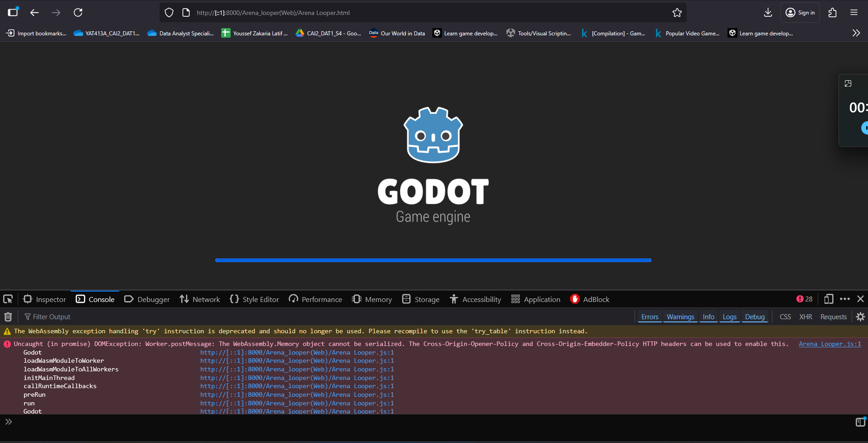Follow the loadWasmModuleToAllWorkers stack trace link
The width and height of the screenshot is (868, 443).
[297, 370]
